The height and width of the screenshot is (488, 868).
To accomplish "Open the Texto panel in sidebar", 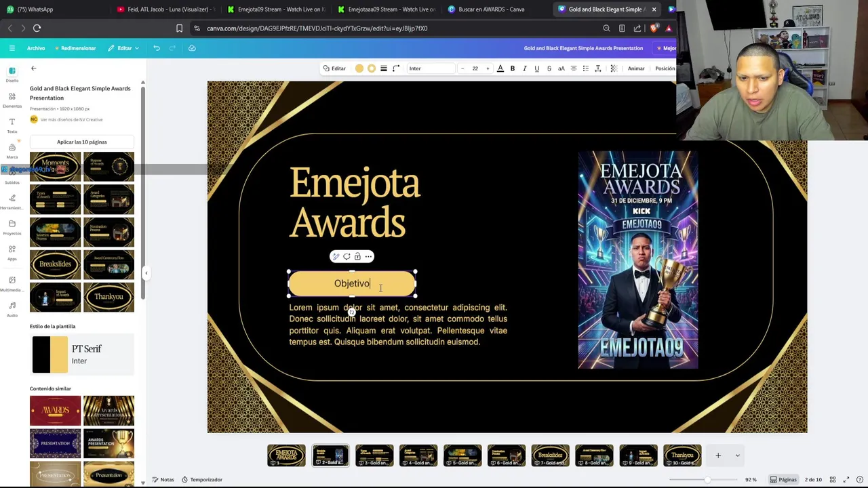I will pyautogui.click(x=12, y=125).
